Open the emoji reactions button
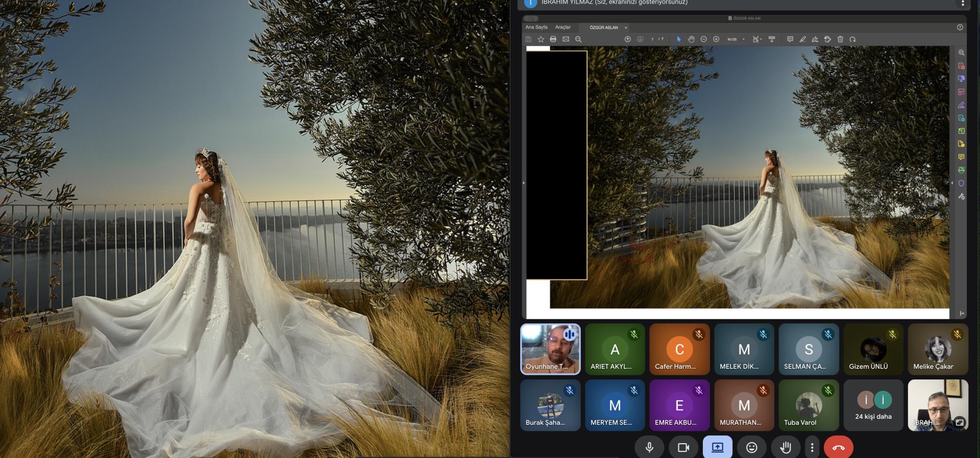The width and height of the screenshot is (980, 458). (x=751, y=447)
